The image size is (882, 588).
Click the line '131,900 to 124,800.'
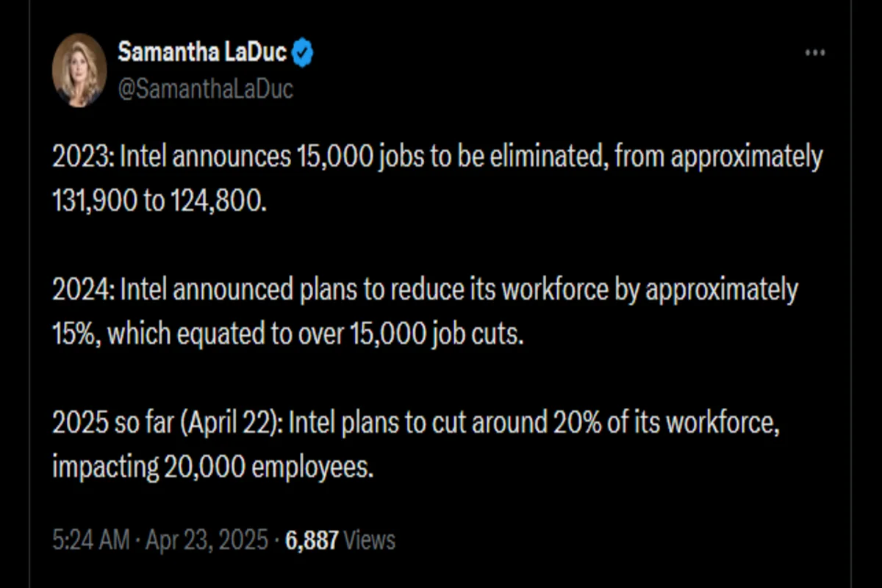157,201
